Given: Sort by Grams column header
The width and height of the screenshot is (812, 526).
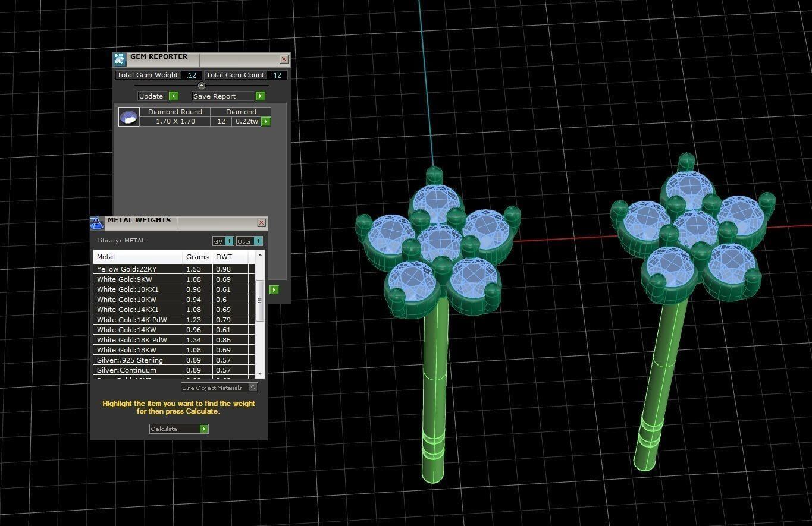Looking at the screenshot, I should coord(197,257).
